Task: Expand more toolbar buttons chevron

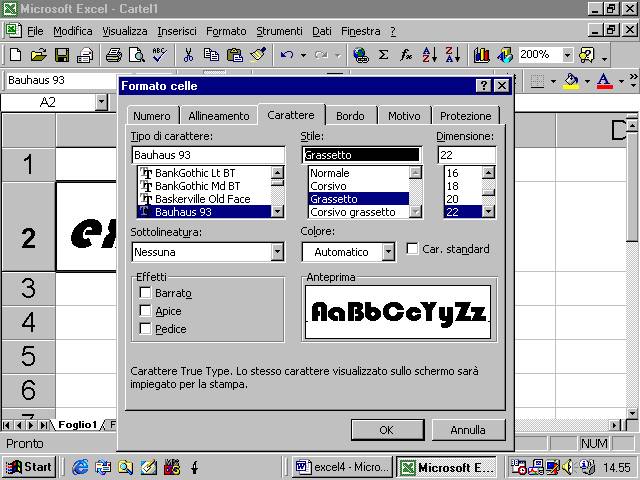Action: [x=633, y=80]
